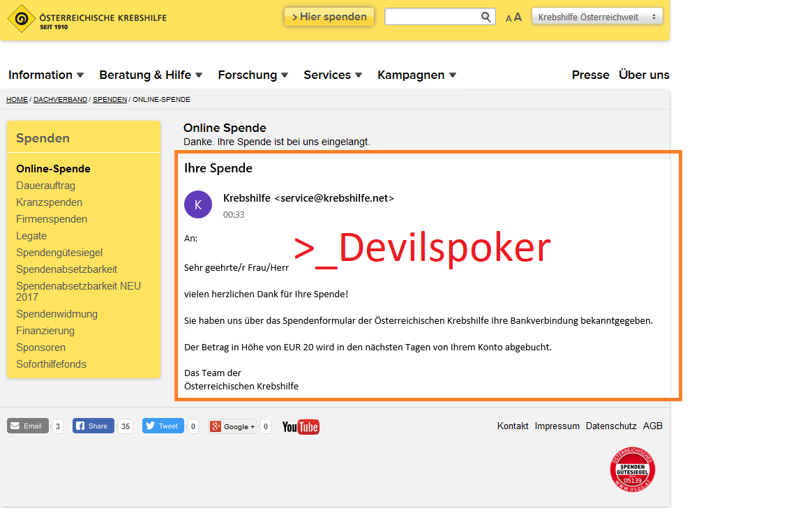Open Sponsoren in the sidebar

pos(40,348)
